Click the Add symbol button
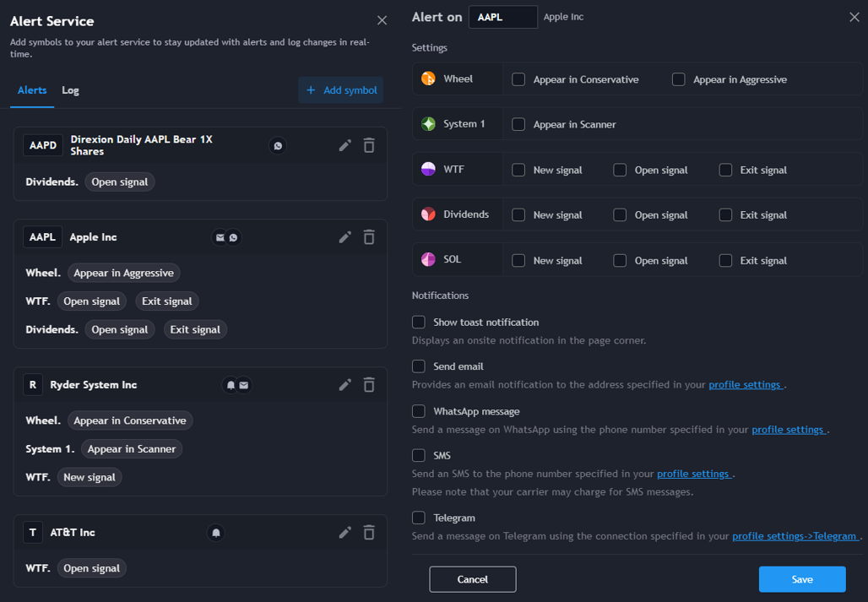 (x=341, y=90)
